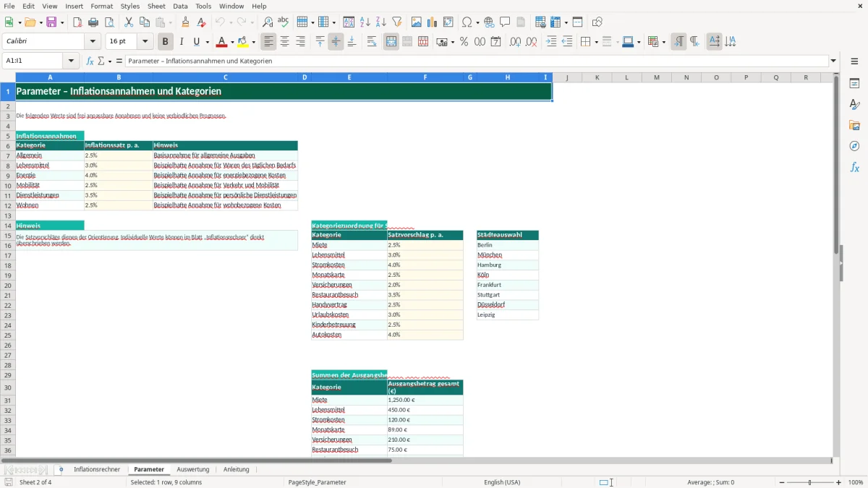Open Borders dropdown arrow
Viewport: 868px width, 488px height.
tap(595, 43)
